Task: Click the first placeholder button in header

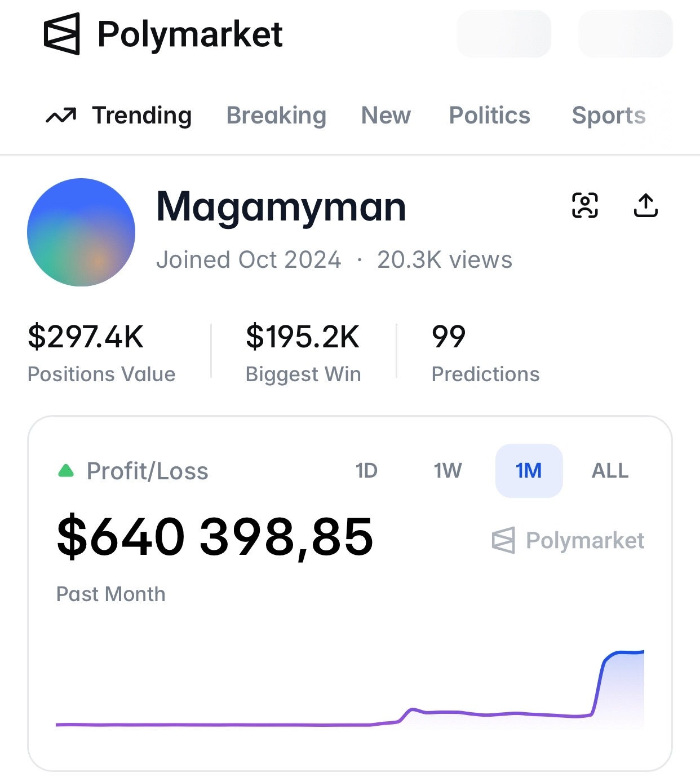Action: tap(504, 34)
